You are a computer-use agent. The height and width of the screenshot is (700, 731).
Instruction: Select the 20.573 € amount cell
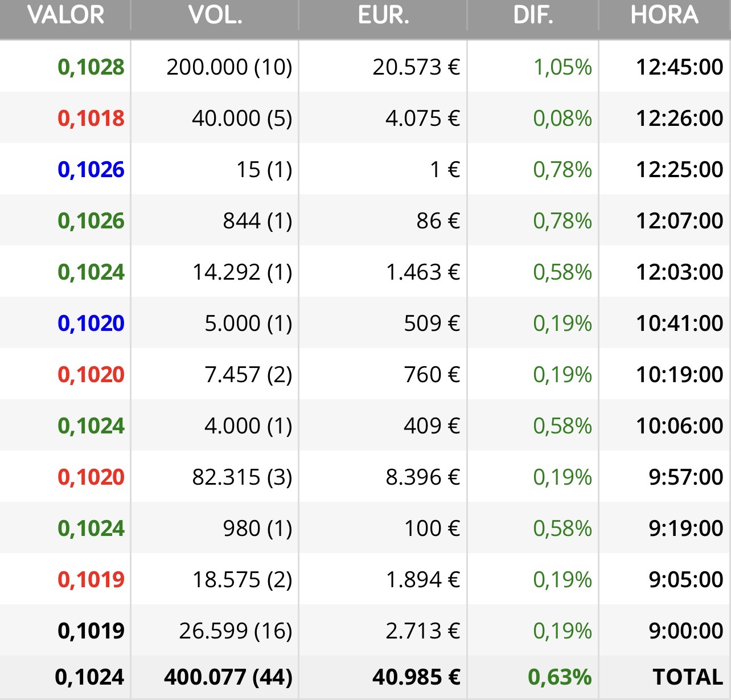pos(416,67)
